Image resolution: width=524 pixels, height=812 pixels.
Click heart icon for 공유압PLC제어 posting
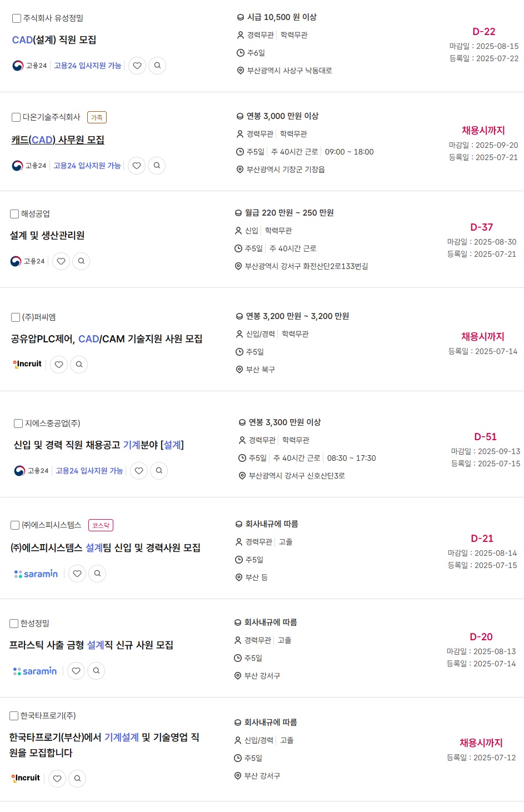coord(59,365)
